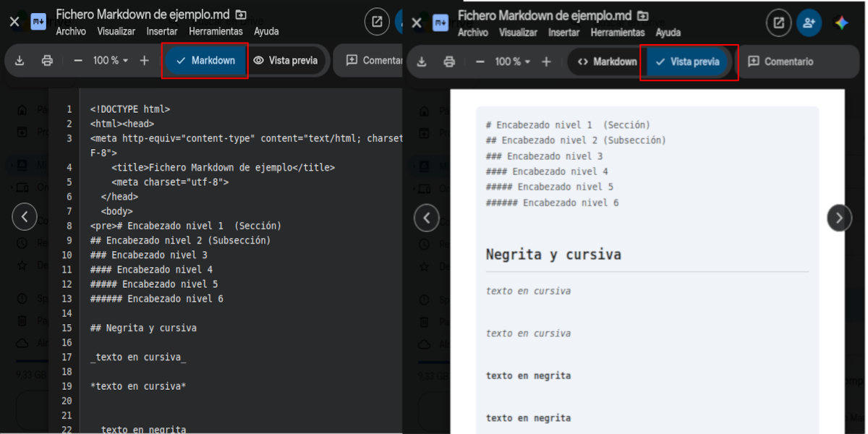Share file with the add-person icon
The height and width of the screenshot is (434, 868).
[x=809, y=22]
